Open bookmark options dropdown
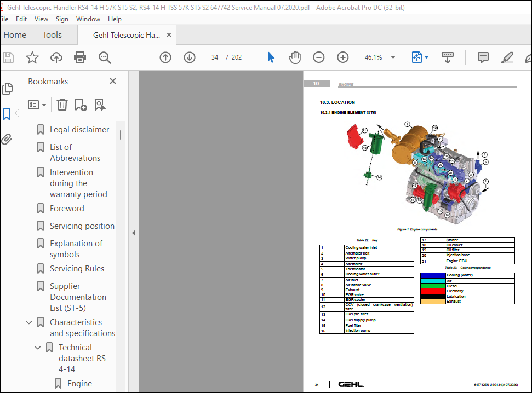Viewport: 532px width, 393px height. click(x=37, y=105)
